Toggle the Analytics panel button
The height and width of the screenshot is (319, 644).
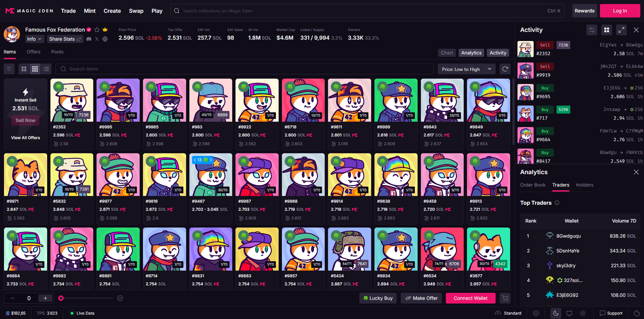[471, 53]
